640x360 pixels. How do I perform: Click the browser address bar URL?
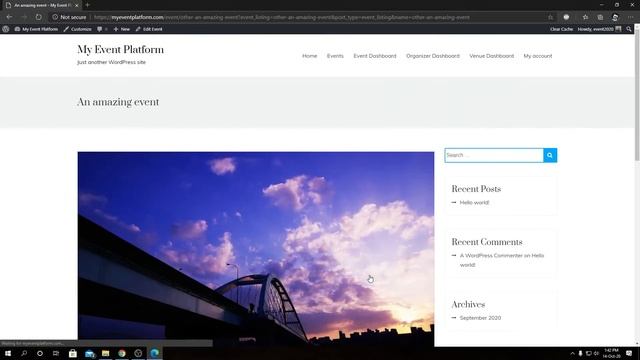click(x=282, y=17)
